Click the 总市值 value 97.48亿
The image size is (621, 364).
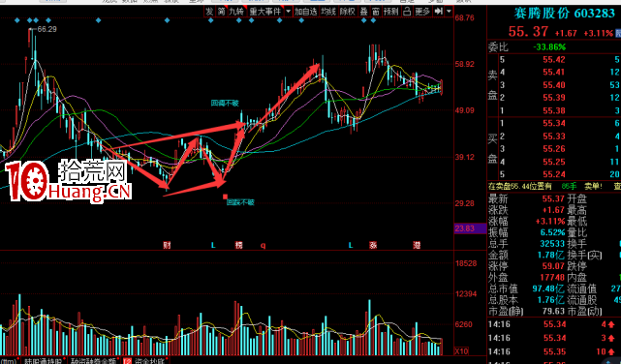[549, 288]
